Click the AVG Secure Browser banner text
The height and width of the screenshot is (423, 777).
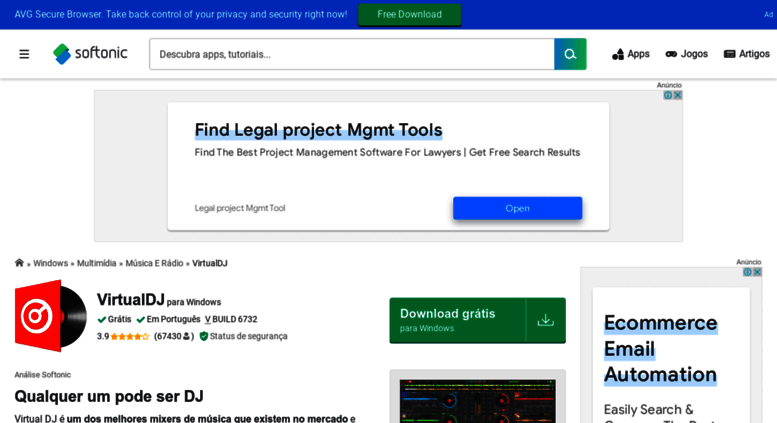(180, 14)
